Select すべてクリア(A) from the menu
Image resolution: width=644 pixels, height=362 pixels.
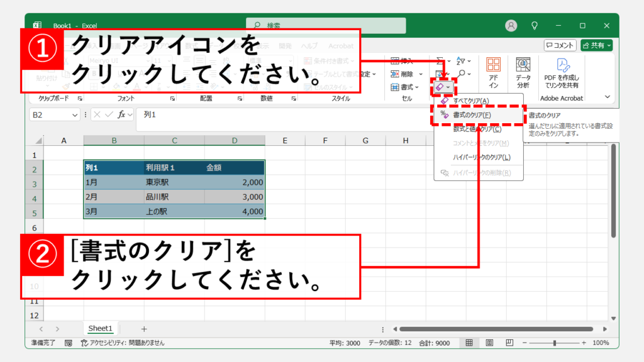click(470, 101)
